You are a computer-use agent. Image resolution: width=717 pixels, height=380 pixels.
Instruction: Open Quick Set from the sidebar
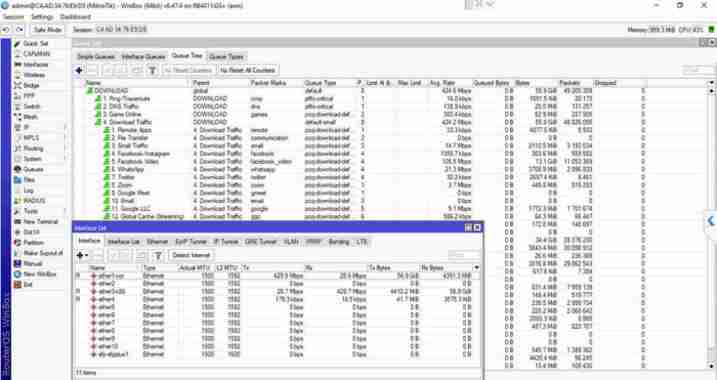[36, 43]
